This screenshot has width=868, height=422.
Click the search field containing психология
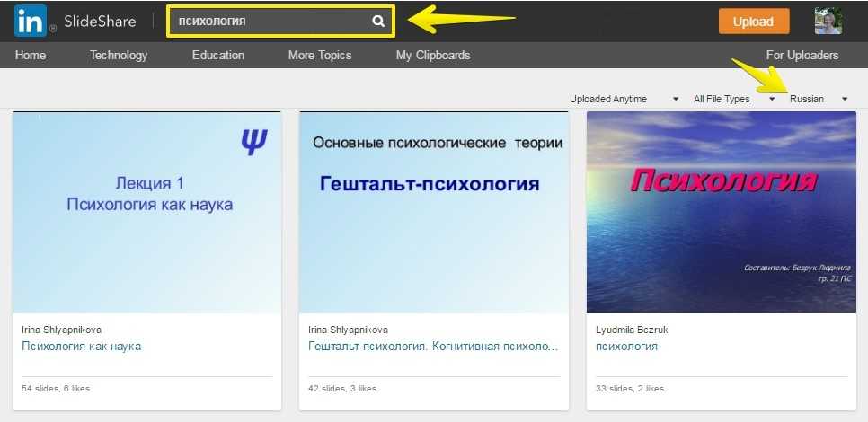(270, 22)
